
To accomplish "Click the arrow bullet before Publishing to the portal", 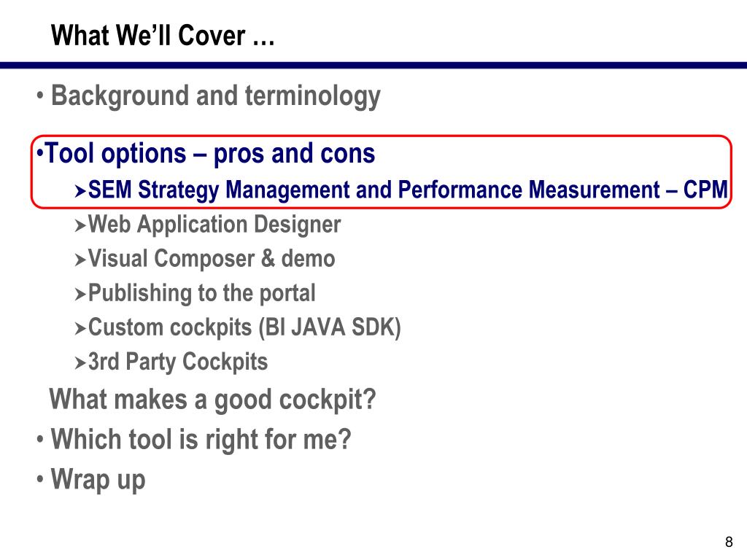I will tap(80, 295).
